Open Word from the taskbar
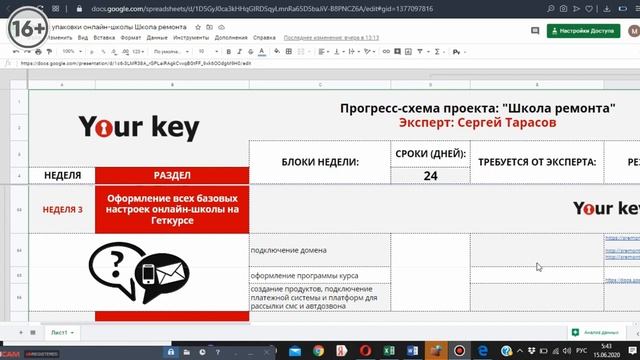The image size is (640, 360). tap(412, 351)
